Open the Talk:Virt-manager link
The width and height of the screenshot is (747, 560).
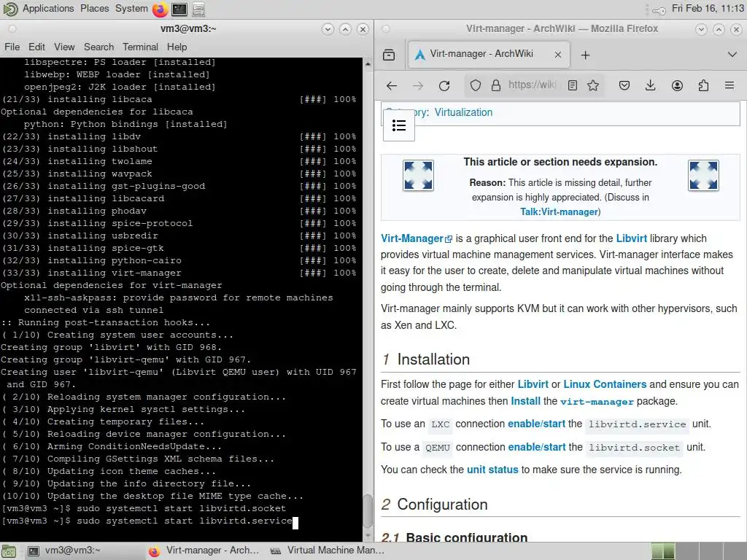click(x=559, y=212)
